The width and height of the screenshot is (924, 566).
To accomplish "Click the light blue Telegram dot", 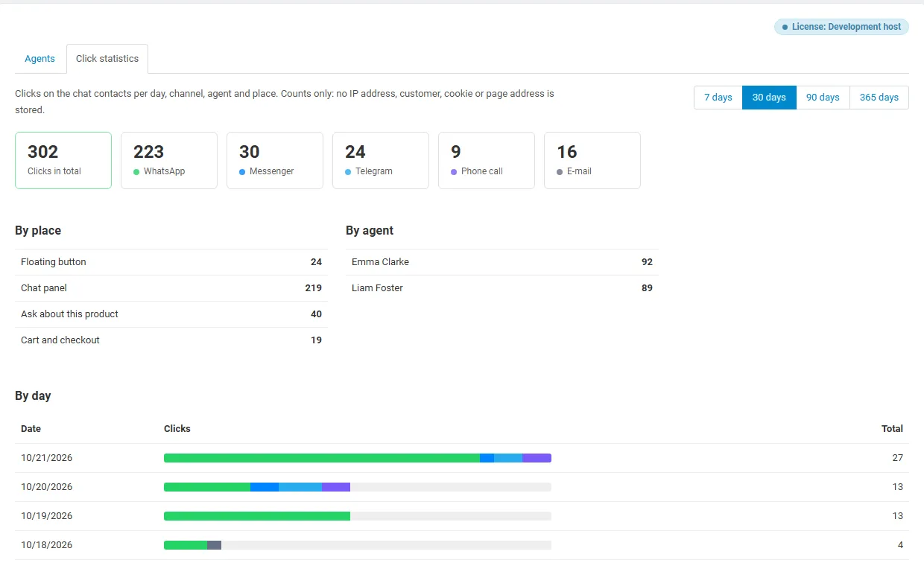I will [348, 172].
